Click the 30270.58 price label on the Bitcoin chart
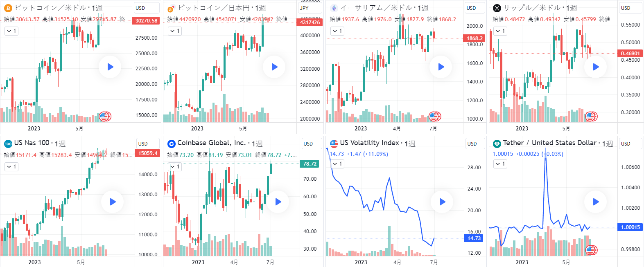This screenshot has width=644, height=267. coord(146,20)
